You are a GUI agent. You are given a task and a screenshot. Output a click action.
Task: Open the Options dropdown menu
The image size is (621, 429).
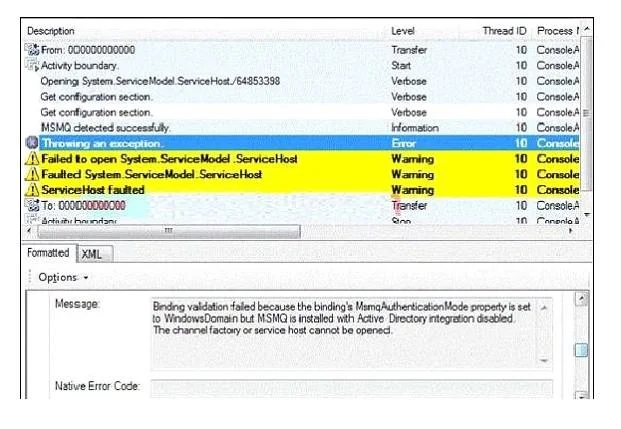click(63, 277)
